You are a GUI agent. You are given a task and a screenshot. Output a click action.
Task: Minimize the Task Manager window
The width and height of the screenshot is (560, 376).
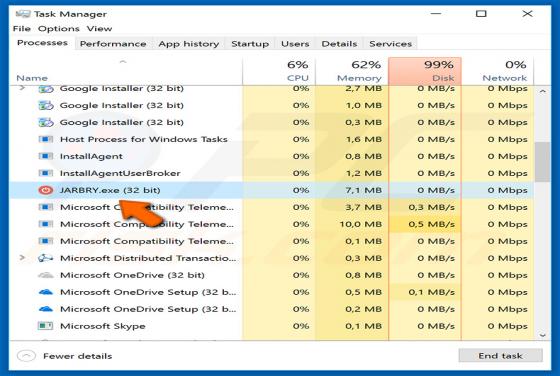tap(436, 14)
